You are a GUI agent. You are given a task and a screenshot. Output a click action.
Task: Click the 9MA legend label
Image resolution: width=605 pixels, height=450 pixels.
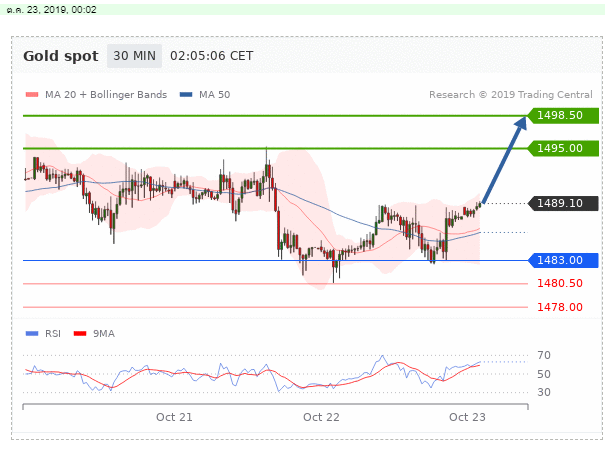tap(104, 333)
